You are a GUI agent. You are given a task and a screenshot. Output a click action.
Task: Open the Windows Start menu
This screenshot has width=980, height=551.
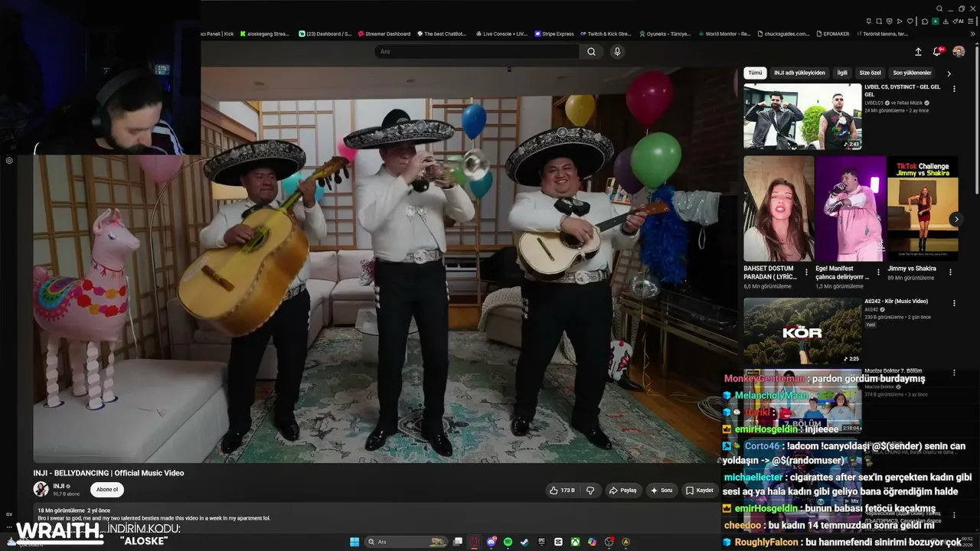[x=354, y=542]
